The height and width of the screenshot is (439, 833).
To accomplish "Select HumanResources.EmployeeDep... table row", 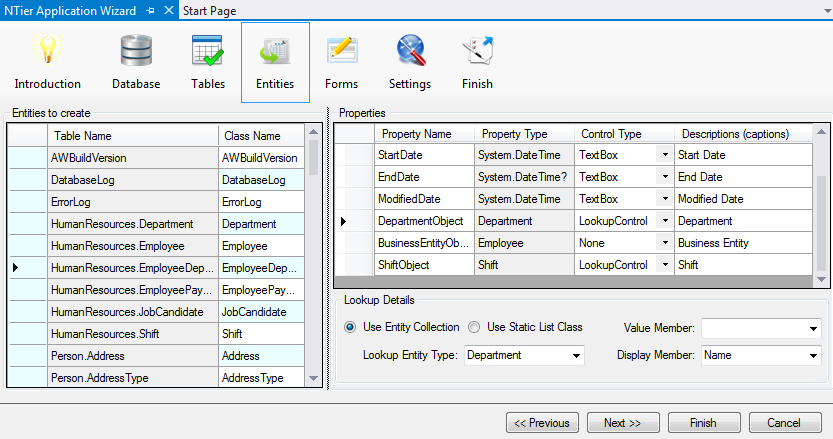I will click(133, 268).
